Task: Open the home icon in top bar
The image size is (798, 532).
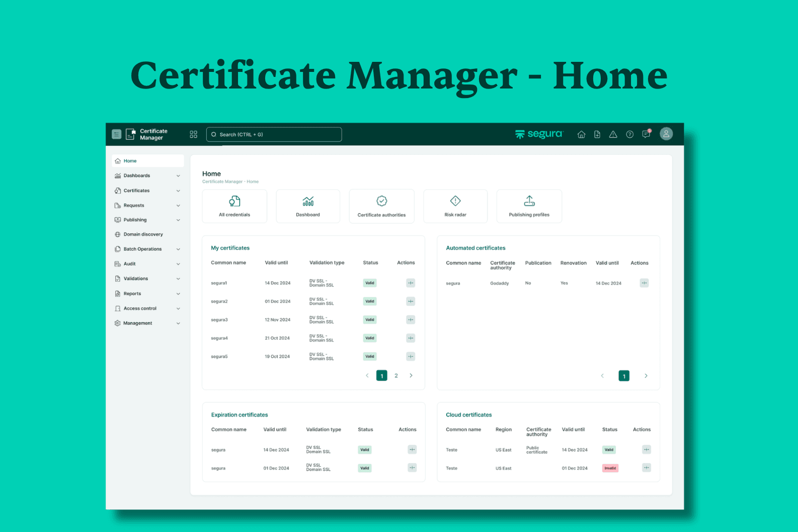Action: point(581,134)
